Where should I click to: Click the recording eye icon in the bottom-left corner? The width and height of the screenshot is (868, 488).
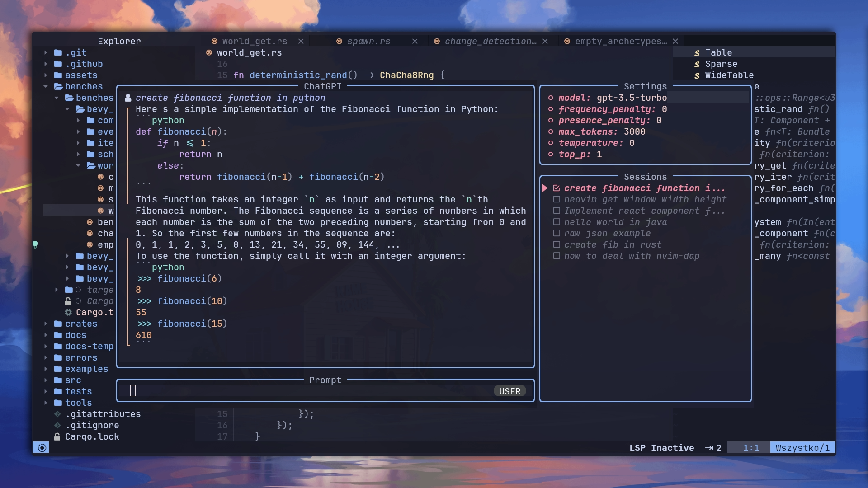tap(41, 447)
